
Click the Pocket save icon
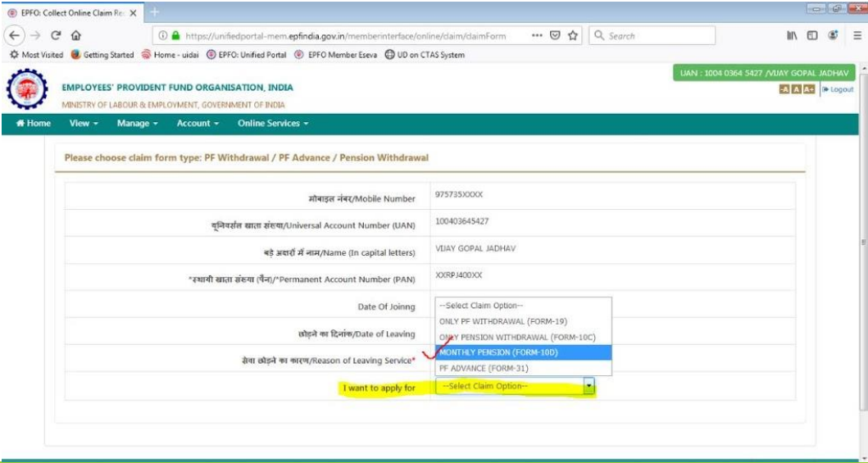(x=555, y=35)
